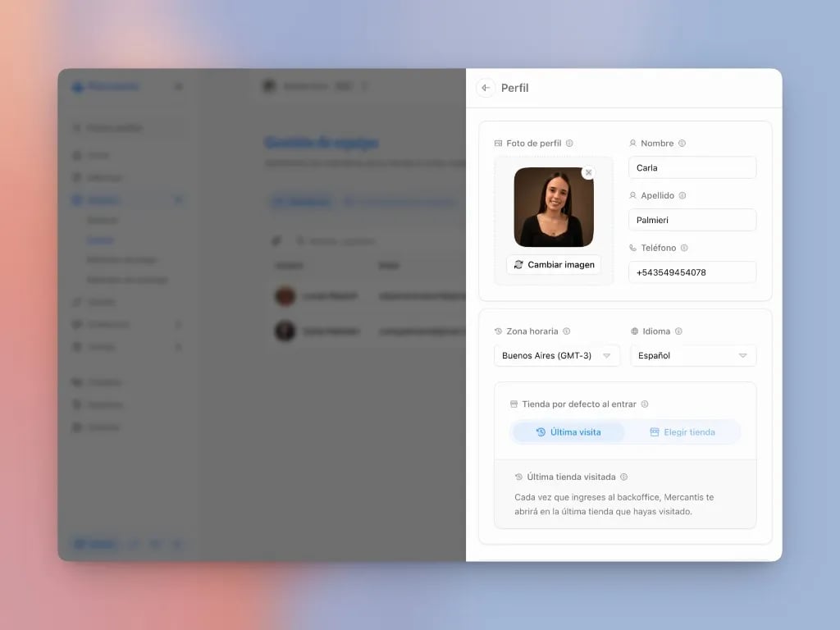Click the Cambiar imagen button

click(x=554, y=265)
